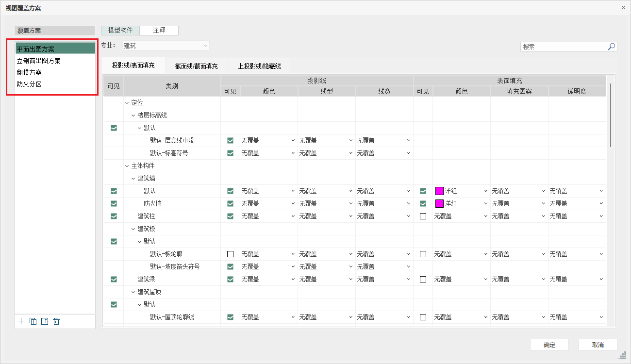
Task: Delete scheme using the trash icon
Action: click(56, 321)
